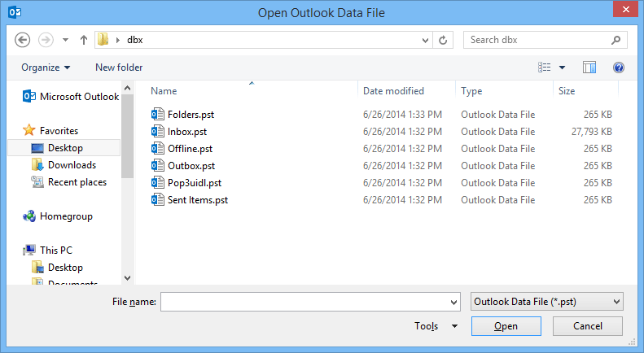Viewport: 644px width, 353px height.
Task: Open the recent locations dropdown arrow
Action: (65, 40)
